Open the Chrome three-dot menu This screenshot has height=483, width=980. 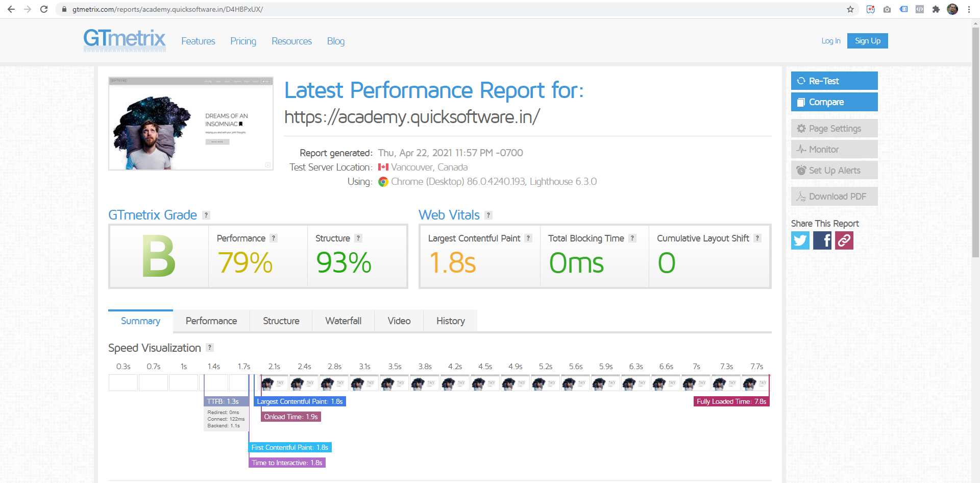[969, 9]
